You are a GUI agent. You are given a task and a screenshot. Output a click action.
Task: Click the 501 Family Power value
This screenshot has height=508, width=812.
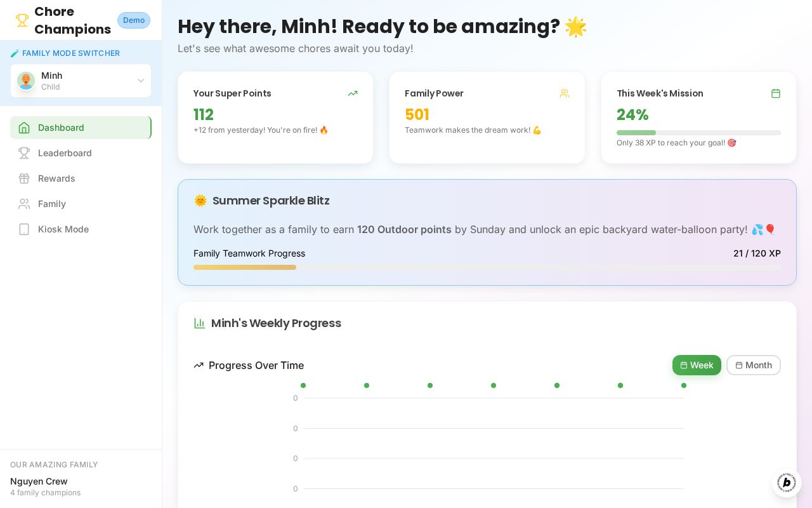pyautogui.click(x=417, y=115)
